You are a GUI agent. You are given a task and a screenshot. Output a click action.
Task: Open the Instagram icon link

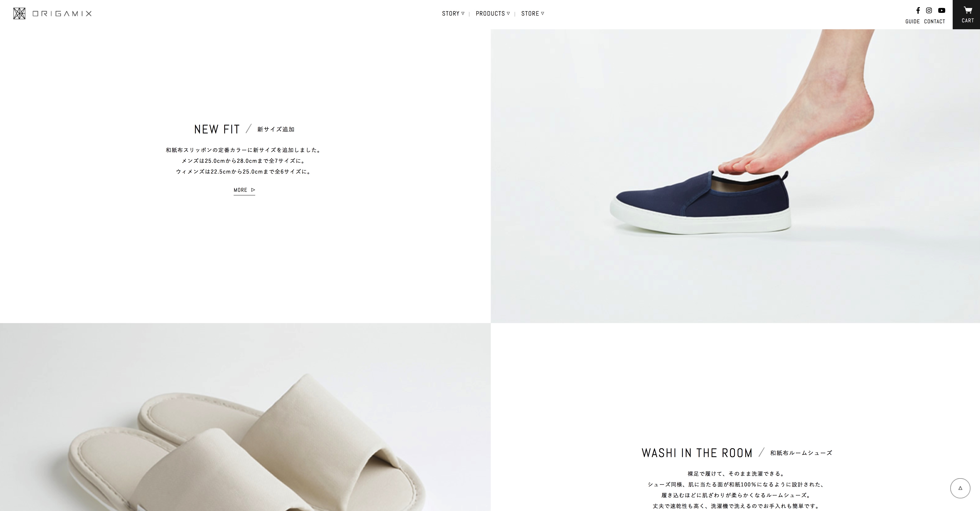coord(929,10)
